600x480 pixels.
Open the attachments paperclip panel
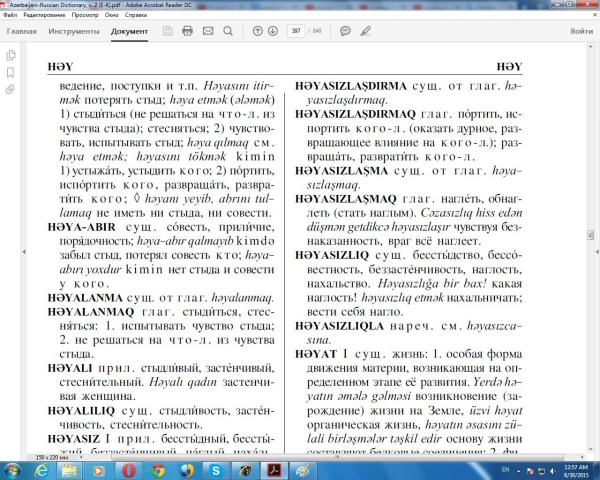pyautogui.click(x=10, y=89)
